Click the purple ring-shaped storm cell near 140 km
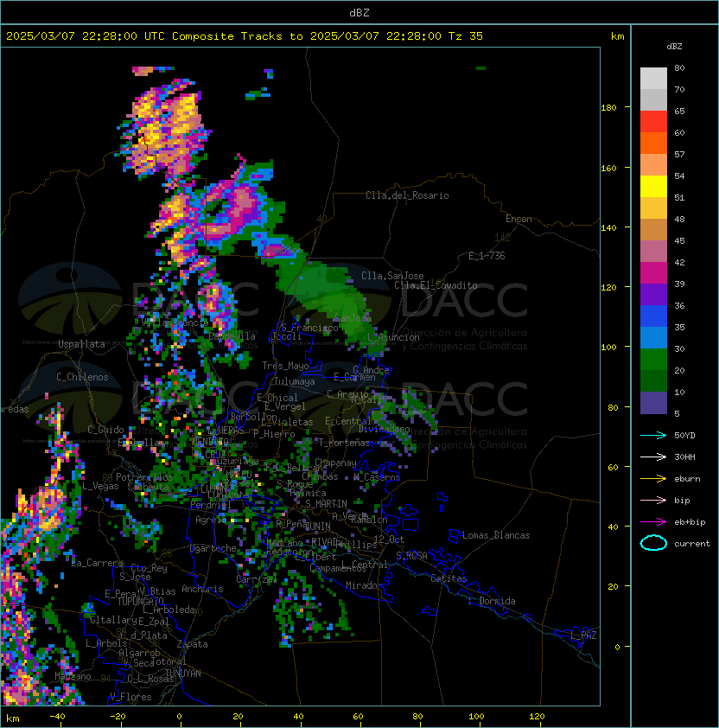Image resolution: width=719 pixels, height=728 pixels. click(232, 208)
